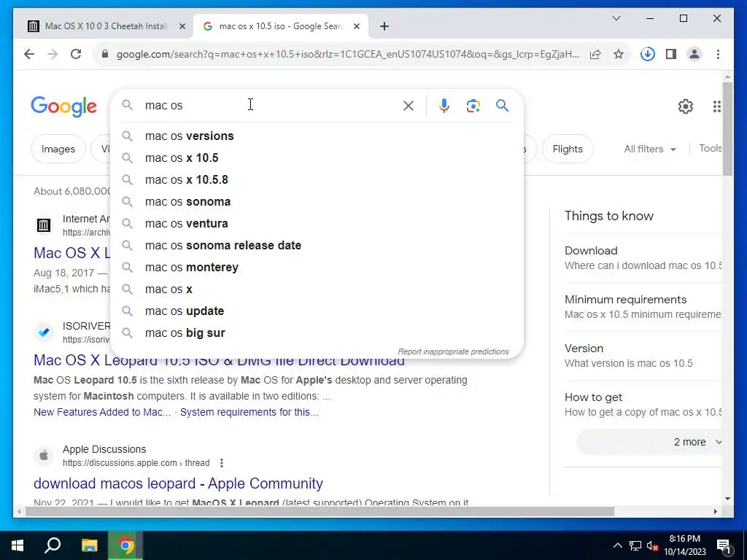Open System requirements for this sublink
The image size is (747, 560).
coord(249,412)
